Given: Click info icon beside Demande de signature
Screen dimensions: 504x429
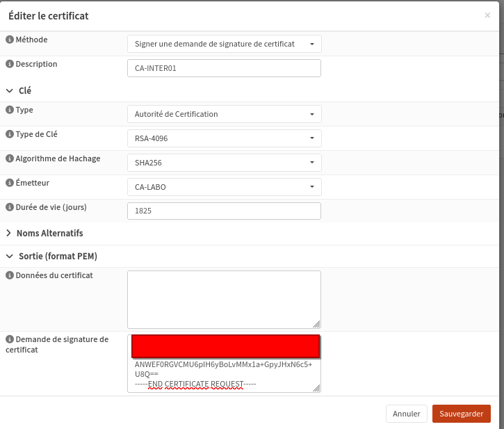Looking at the screenshot, I should [10, 340].
